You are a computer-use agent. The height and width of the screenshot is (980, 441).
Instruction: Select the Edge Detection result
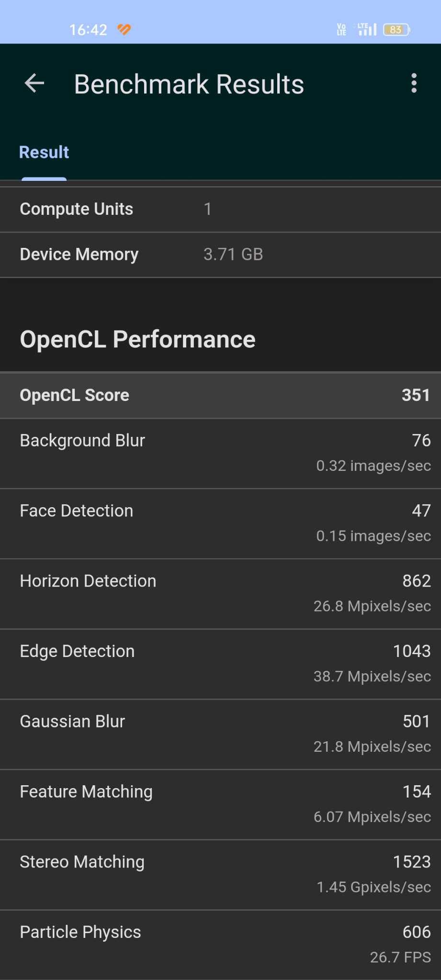(x=220, y=664)
